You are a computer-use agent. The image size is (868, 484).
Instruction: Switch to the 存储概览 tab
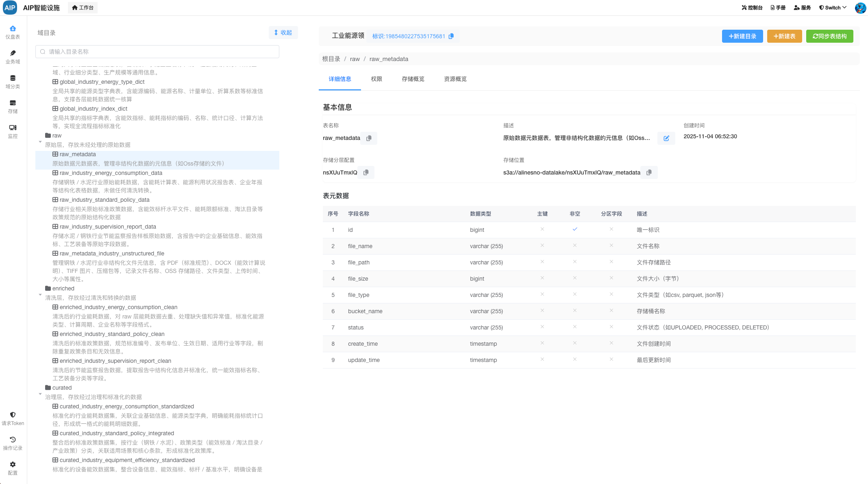coord(413,79)
